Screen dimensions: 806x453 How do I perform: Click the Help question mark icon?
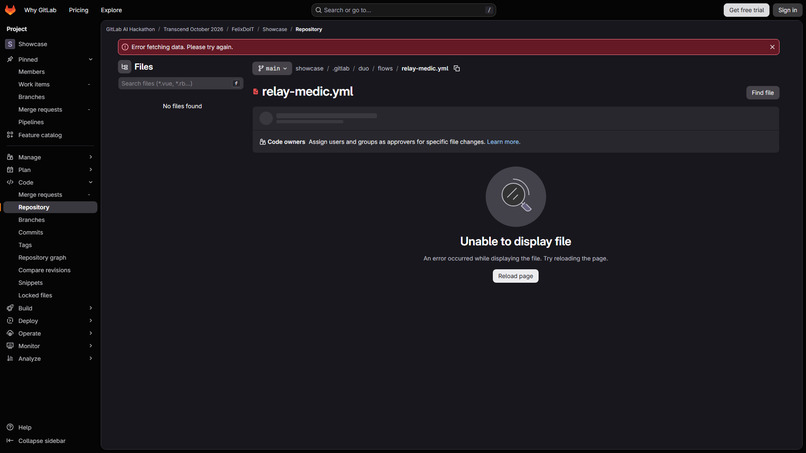pos(10,427)
